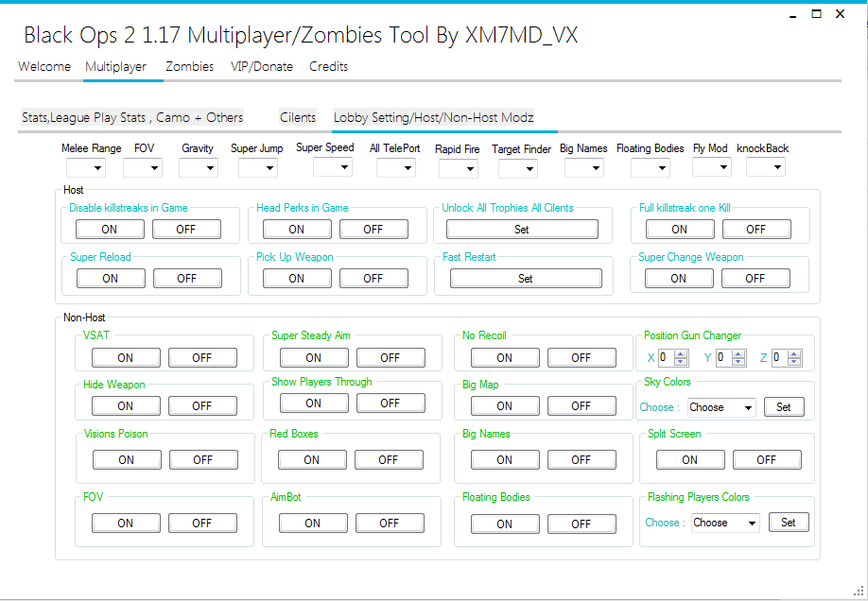Enable Super Reload with ON
This screenshot has height=601, width=868.
coord(111,279)
